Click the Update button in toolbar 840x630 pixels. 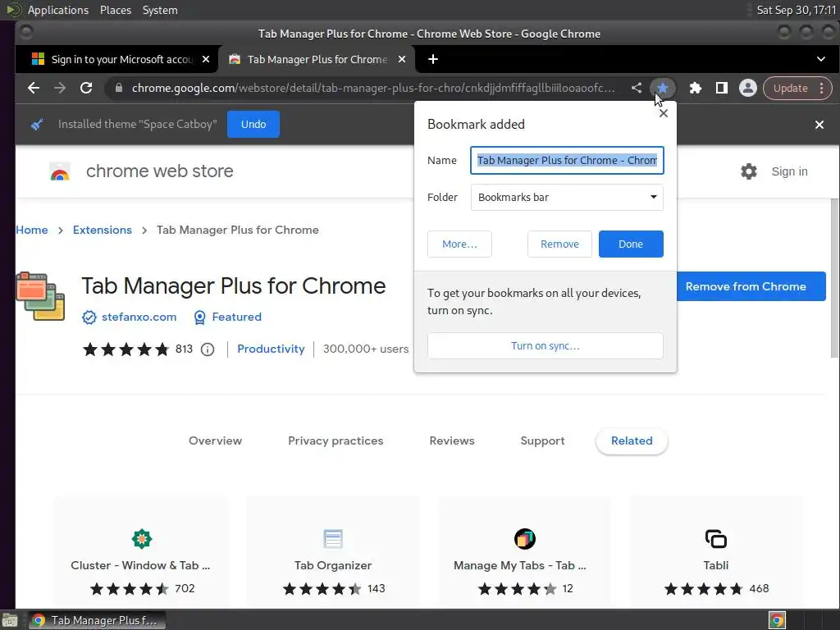tap(790, 88)
